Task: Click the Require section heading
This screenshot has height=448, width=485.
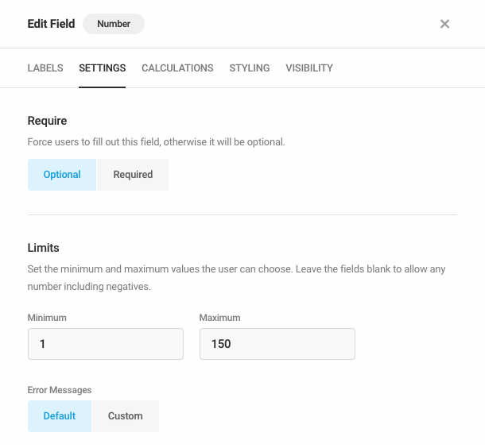Action: 47,121
